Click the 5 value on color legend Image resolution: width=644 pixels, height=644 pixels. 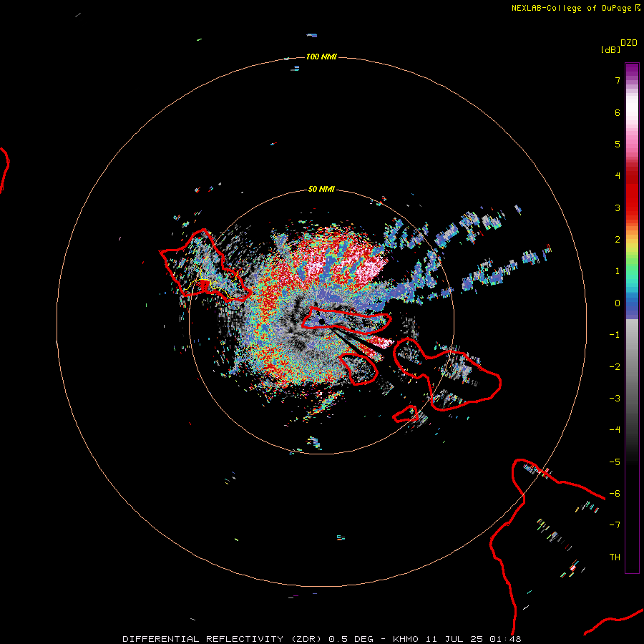[618, 144]
